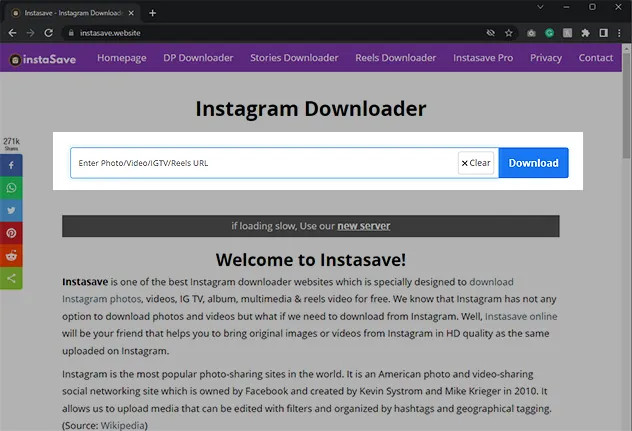Viewport: 632px width, 431px height.
Task: Click the 271k shares count
Action: pos(11,144)
